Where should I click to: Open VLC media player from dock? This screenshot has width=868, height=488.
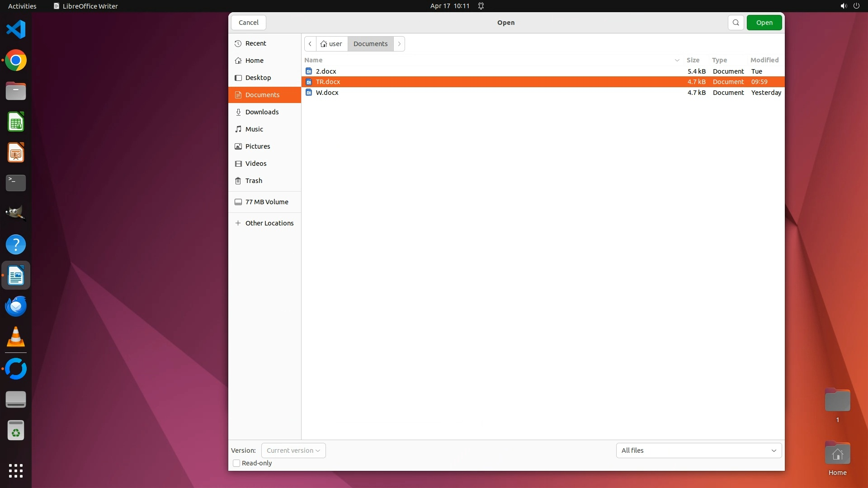(16, 337)
